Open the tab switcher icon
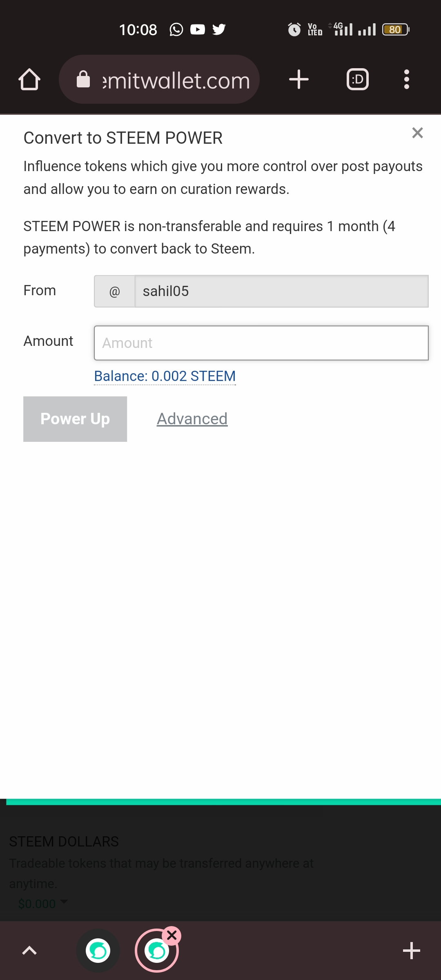This screenshot has width=441, height=980. coord(358,79)
